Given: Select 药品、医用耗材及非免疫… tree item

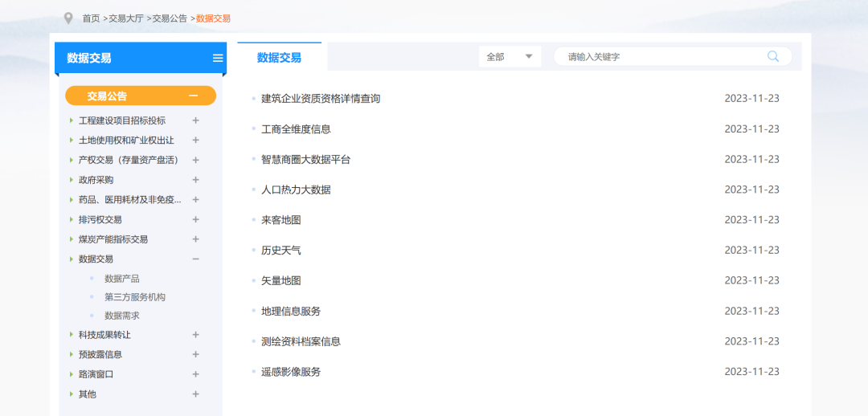Looking at the screenshot, I should click(x=130, y=200).
